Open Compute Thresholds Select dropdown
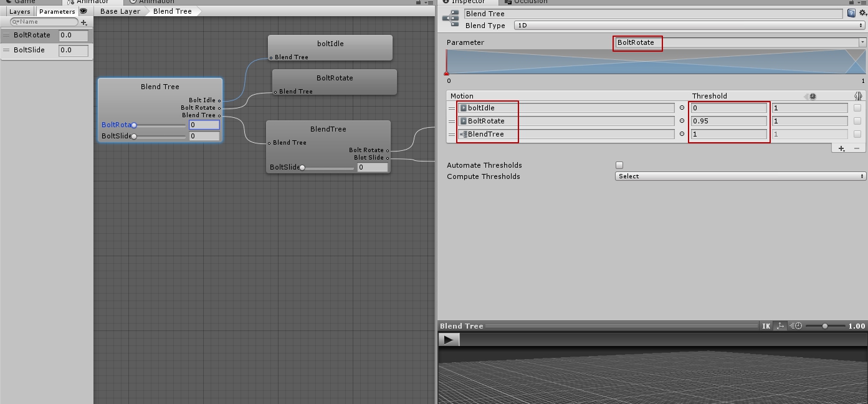This screenshot has width=868, height=404. [740, 176]
